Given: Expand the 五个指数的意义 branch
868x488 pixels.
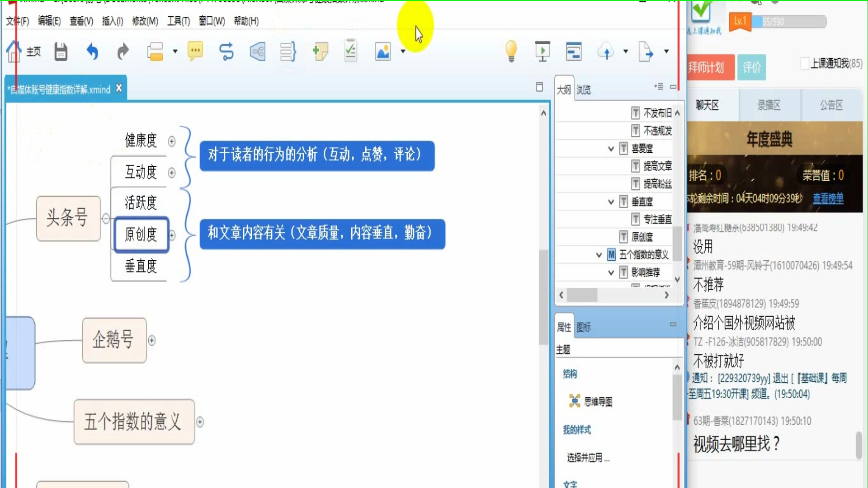Looking at the screenshot, I should pos(200,422).
